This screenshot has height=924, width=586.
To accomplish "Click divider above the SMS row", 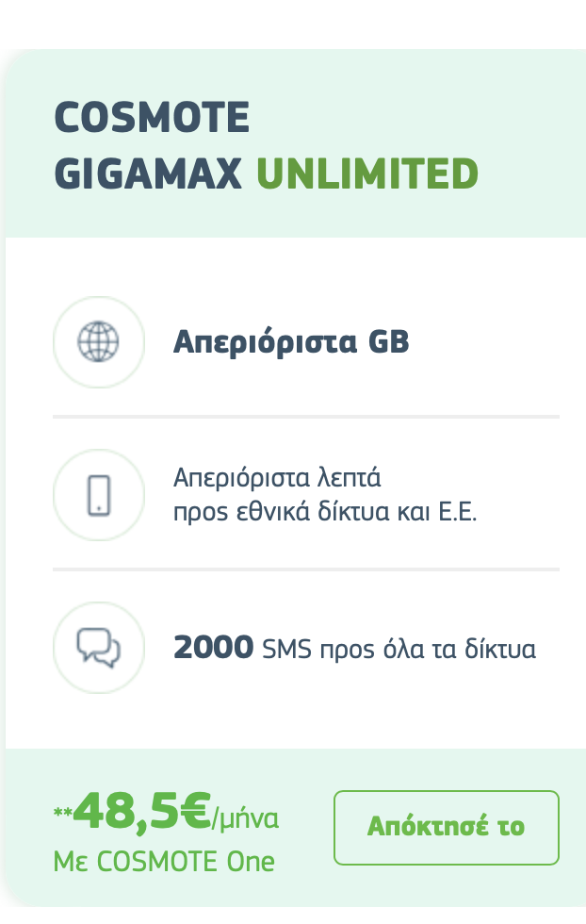I will click(305, 569).
